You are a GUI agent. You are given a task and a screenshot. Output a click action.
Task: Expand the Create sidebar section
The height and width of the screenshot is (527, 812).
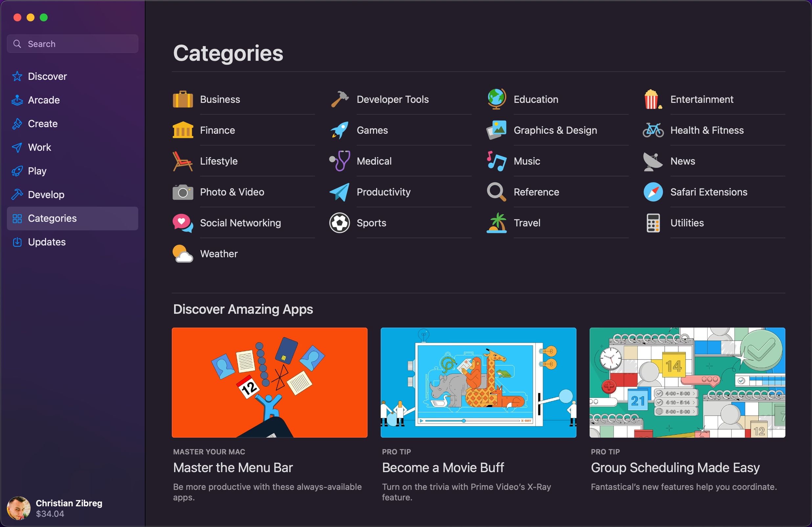(43, 123)
